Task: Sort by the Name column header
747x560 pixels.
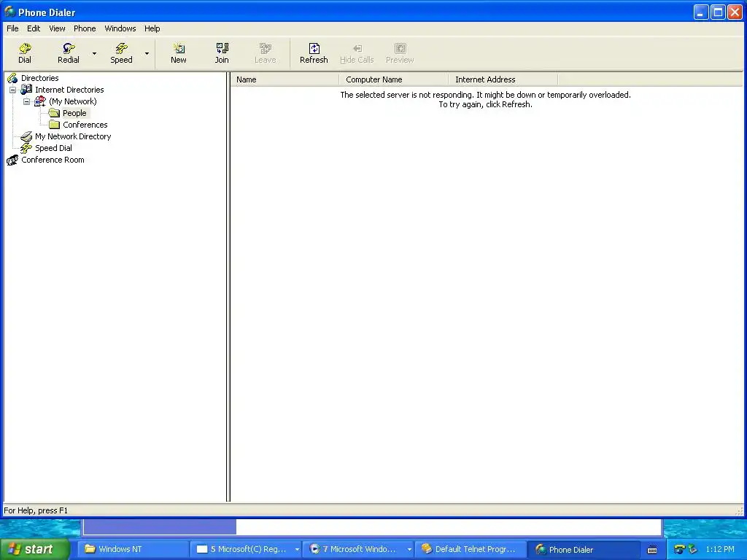Action: click(285, 79)
